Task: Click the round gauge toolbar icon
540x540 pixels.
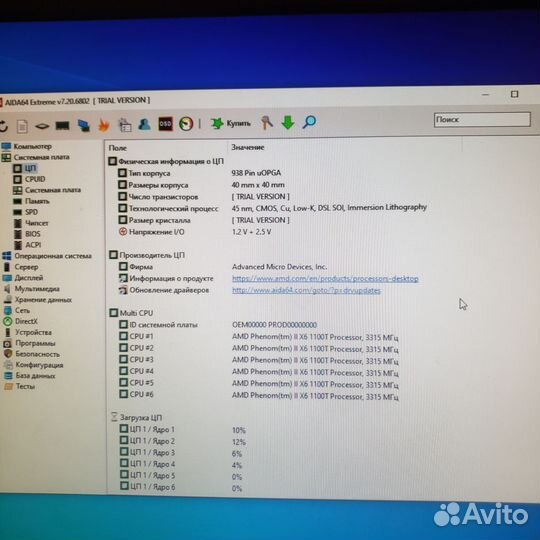Action: coord(186,124)
